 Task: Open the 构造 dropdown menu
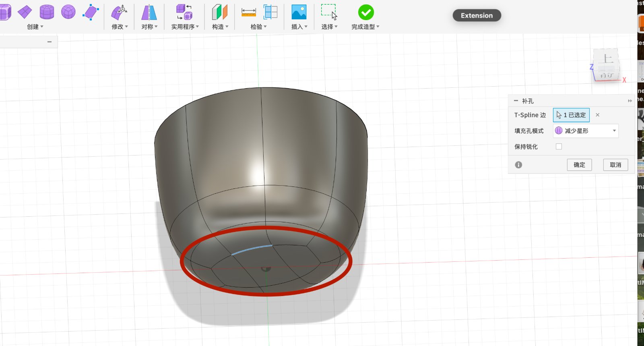pos(220,27)
